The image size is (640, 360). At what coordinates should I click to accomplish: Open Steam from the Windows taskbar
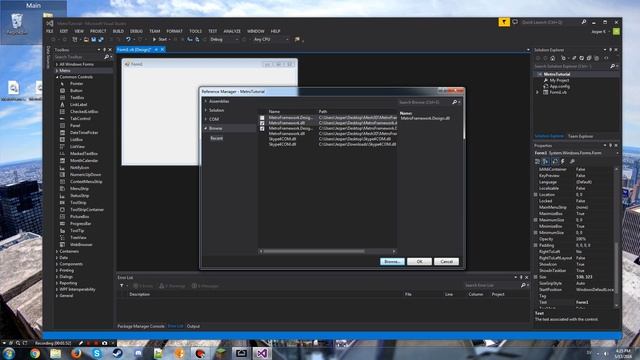coord(118,353)
